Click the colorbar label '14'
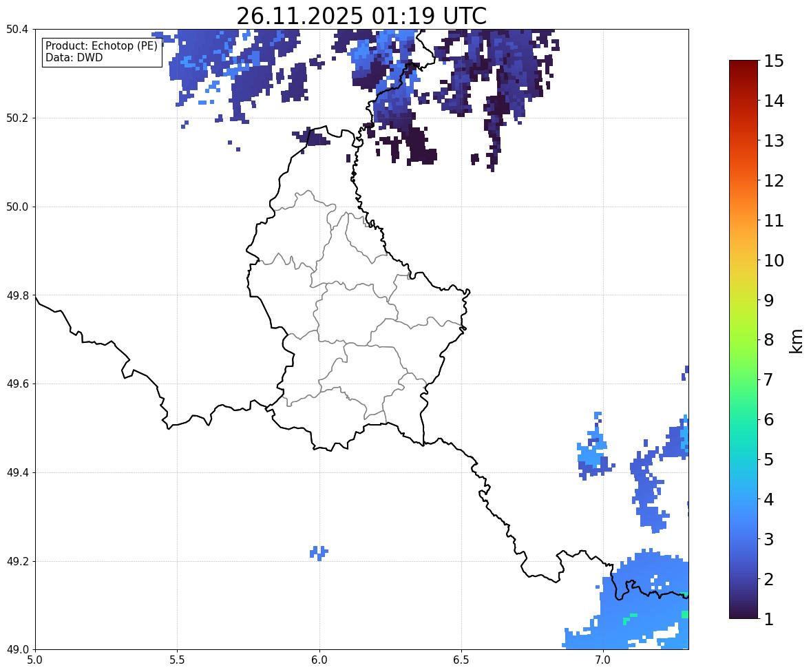Image resolution: width=811 pixels, height=672 pixels. click(774, 101)
